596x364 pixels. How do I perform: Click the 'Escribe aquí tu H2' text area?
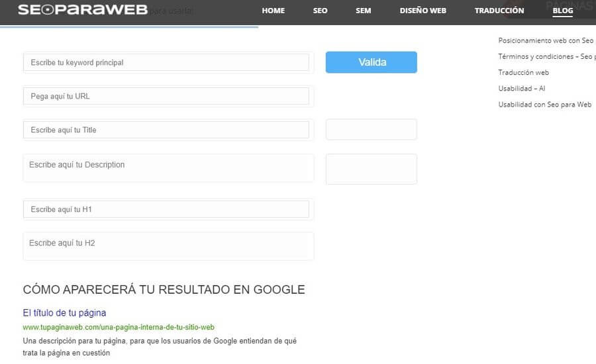tap(168, 246)
